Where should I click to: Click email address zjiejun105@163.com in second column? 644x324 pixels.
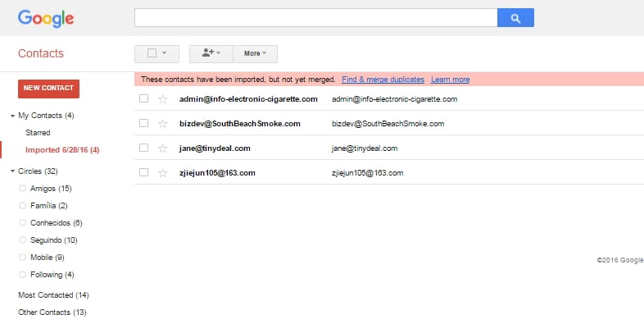tap(368, 173)
